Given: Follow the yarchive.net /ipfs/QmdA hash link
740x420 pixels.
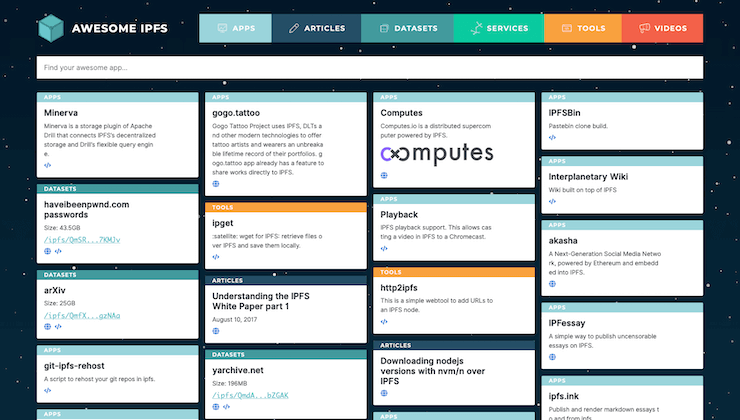Looking at the screenshot, I should [252, 395].
